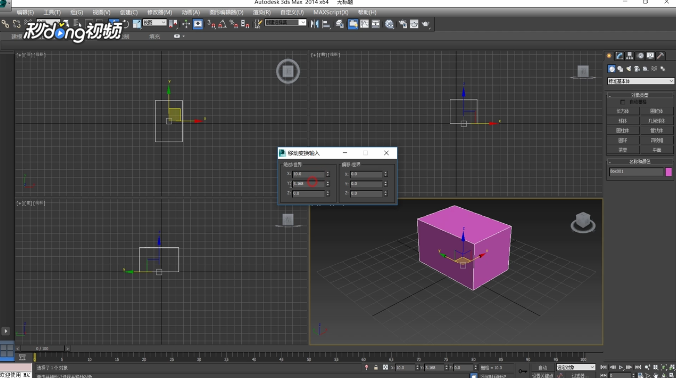The height and width of the screenshot is (378, 676).
Task: Collapse the 对象类型 rollout
Action: coord(640,95)
